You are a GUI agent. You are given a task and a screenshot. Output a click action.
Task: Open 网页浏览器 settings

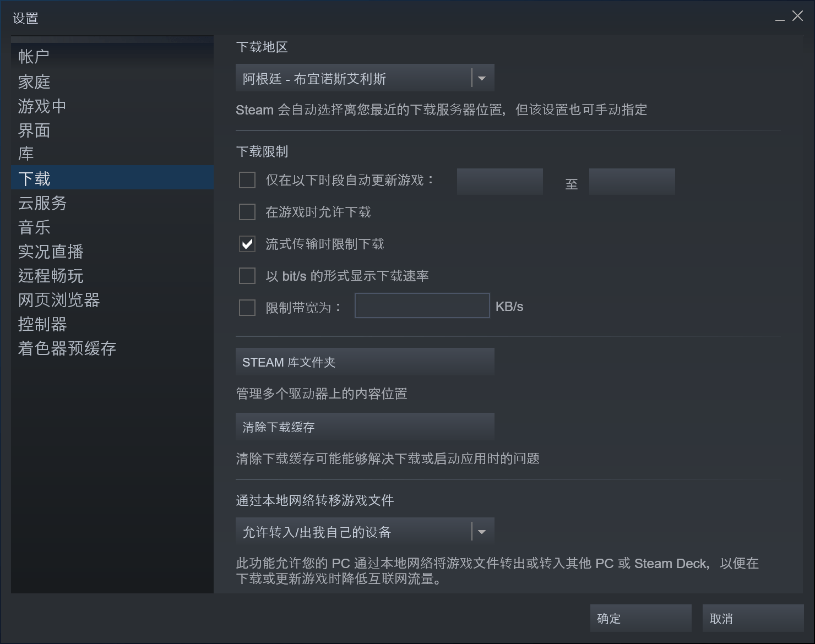pos(112,300)
